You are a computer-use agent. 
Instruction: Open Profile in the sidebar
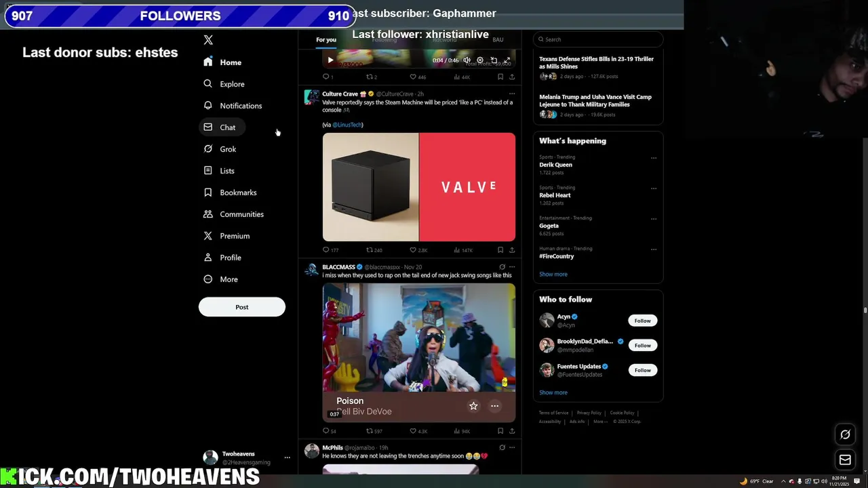pos(222,258)
